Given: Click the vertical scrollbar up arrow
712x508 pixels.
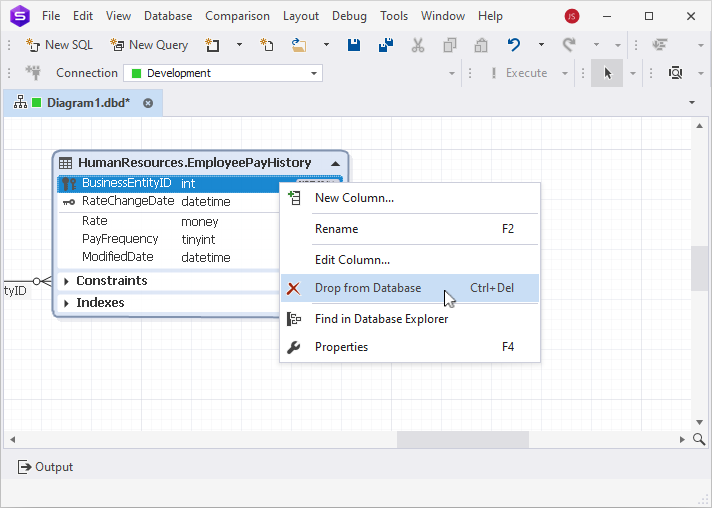Looking at the screenshot, I should pyautogui.click(x=699, y=126).
